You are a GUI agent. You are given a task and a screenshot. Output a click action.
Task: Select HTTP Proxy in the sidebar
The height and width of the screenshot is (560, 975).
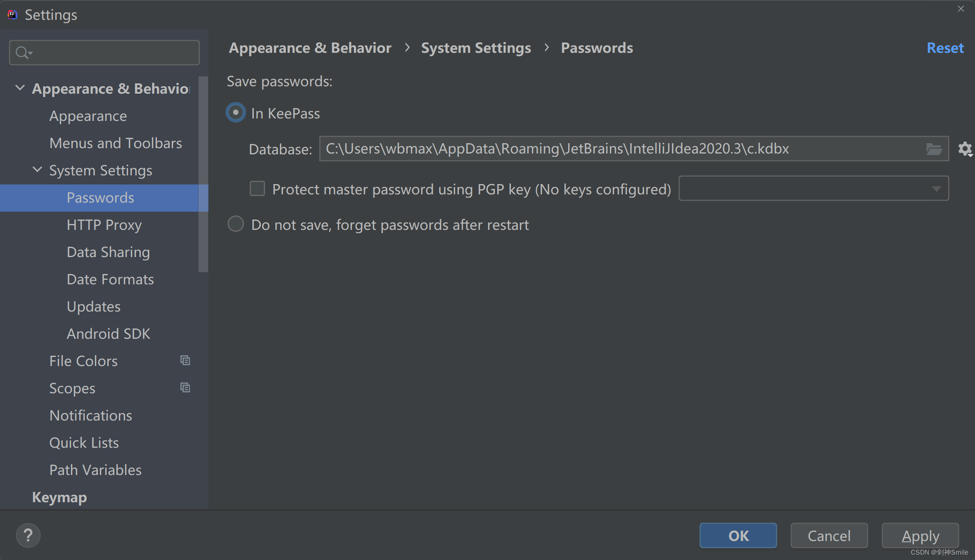tap(104, 224)
